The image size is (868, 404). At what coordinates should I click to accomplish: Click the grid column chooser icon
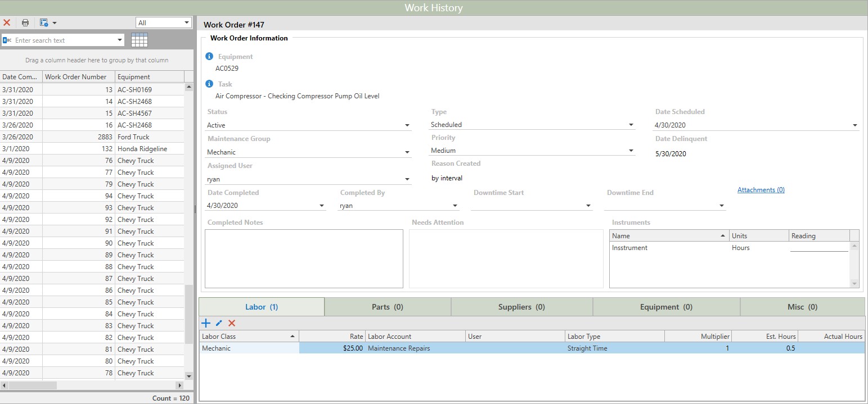(x=139, y=40)
